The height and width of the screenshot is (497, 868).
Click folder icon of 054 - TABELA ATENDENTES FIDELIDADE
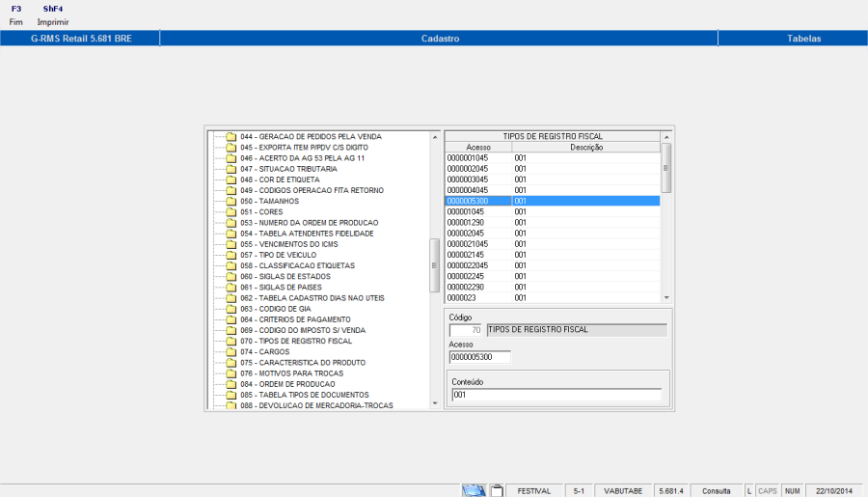point(231,234)
